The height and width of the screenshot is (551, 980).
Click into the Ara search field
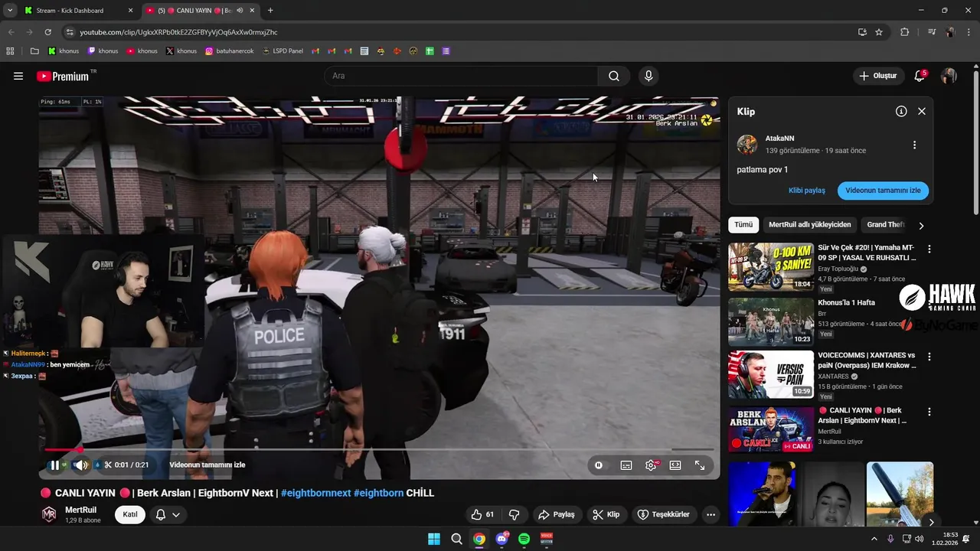click(x=462, y=76)
